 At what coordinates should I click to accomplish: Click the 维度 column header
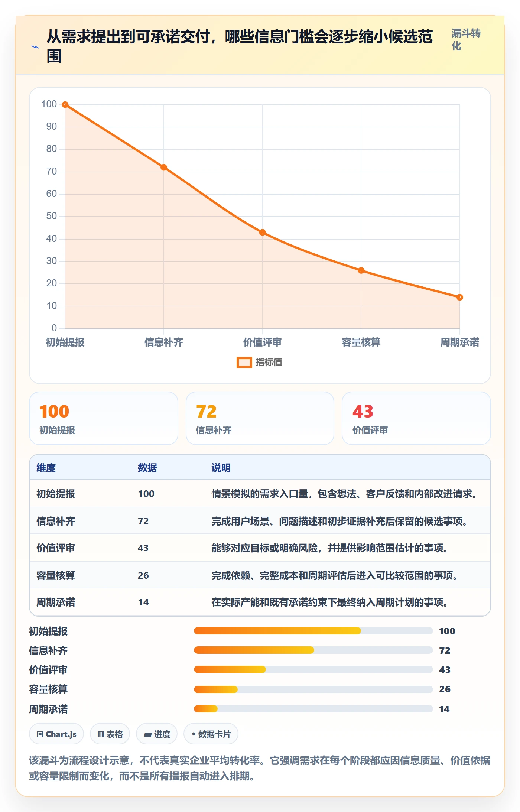pyautogui.click(x=46, y=468)
